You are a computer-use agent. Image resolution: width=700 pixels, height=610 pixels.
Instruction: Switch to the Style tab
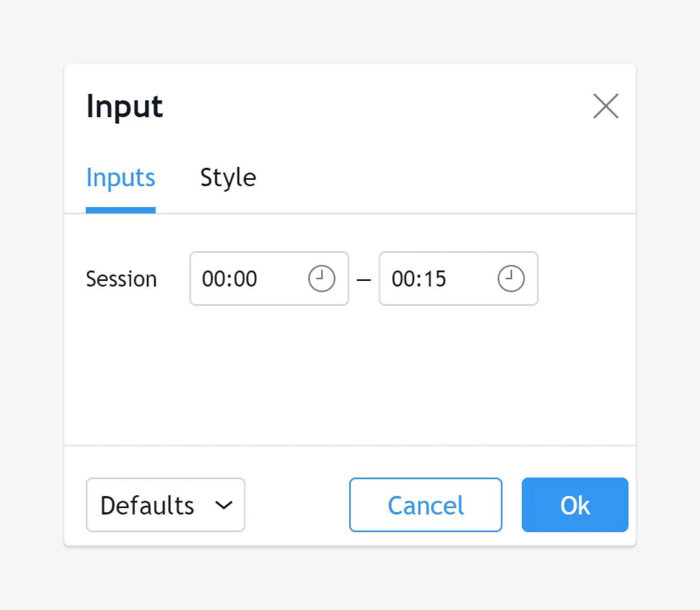tap(228, 178)
